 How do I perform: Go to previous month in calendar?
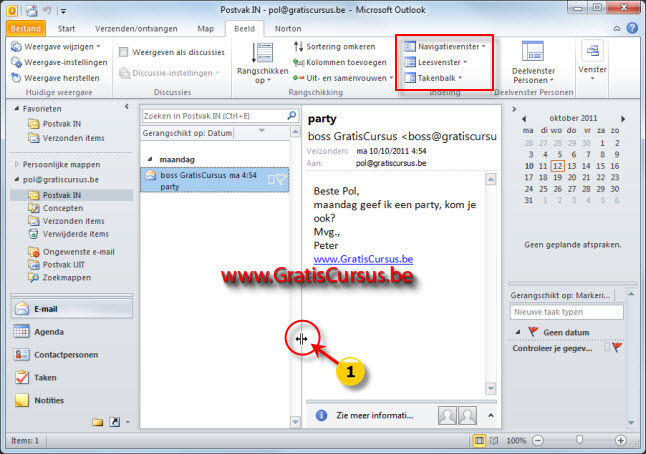click(x=524, y=119)
